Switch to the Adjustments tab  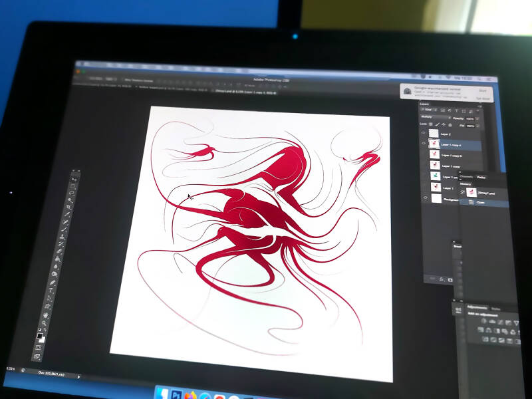[x=477, y=307]
